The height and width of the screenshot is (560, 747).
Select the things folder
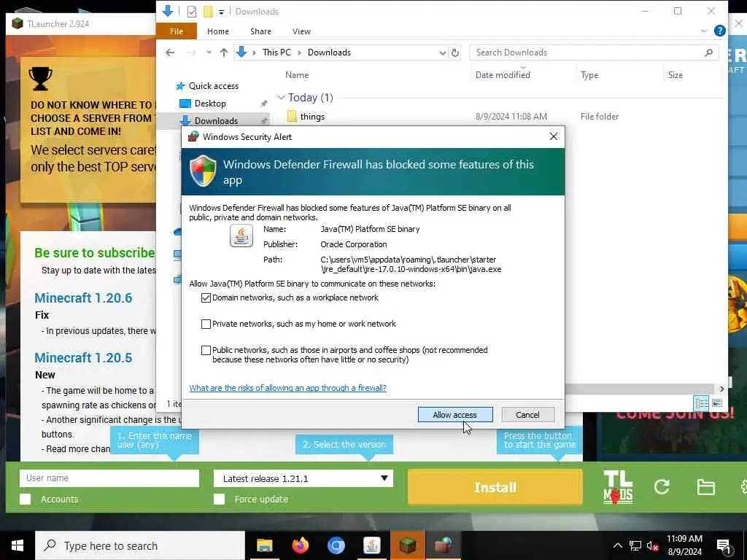[312, 117]
